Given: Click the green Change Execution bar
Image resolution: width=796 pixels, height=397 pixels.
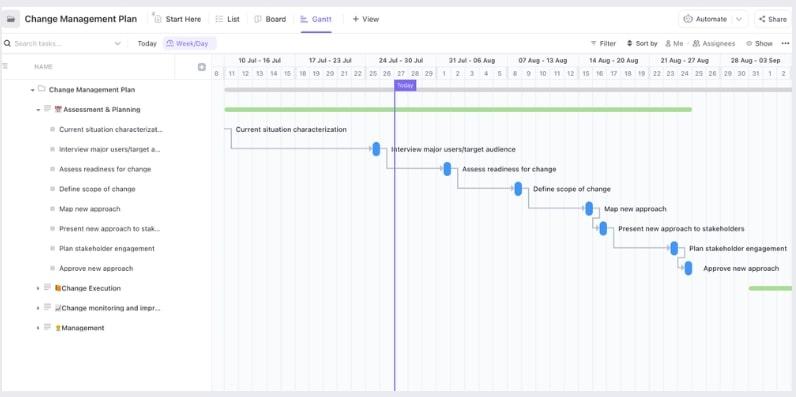Looking at the screenshot, I should [770, 288].
